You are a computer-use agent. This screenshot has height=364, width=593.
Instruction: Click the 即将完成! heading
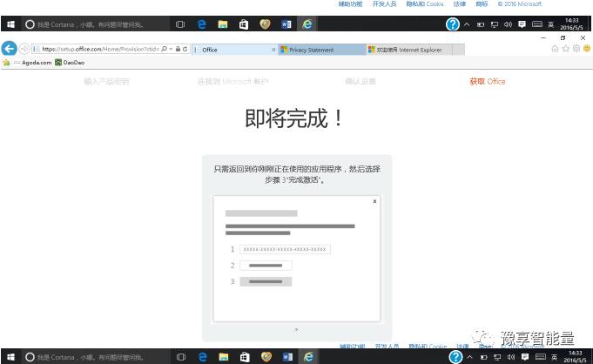click(x=294, y=118)
